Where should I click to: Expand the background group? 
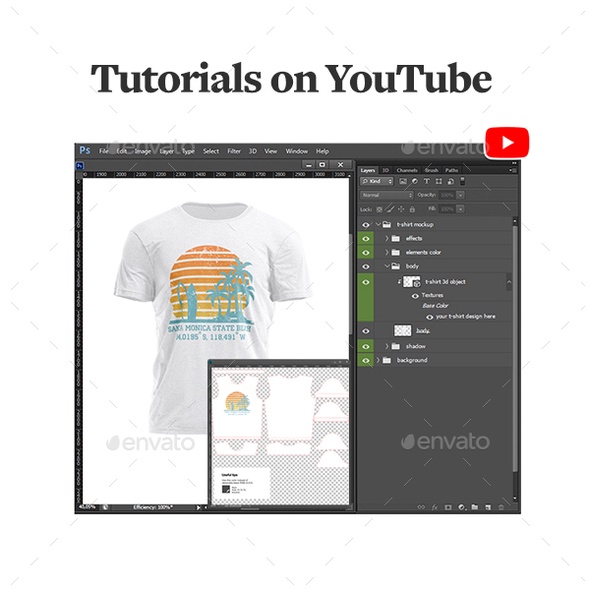tap(378, 360)
